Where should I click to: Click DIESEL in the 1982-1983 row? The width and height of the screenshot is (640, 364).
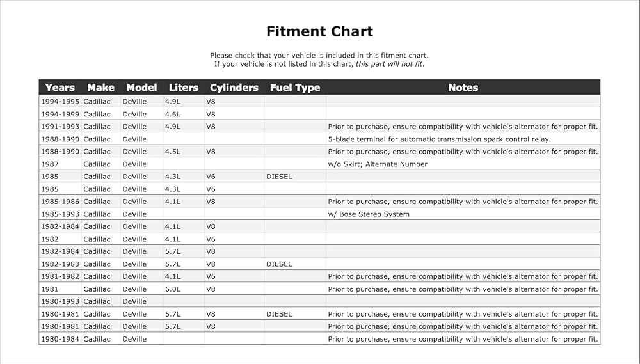point(279,264)
